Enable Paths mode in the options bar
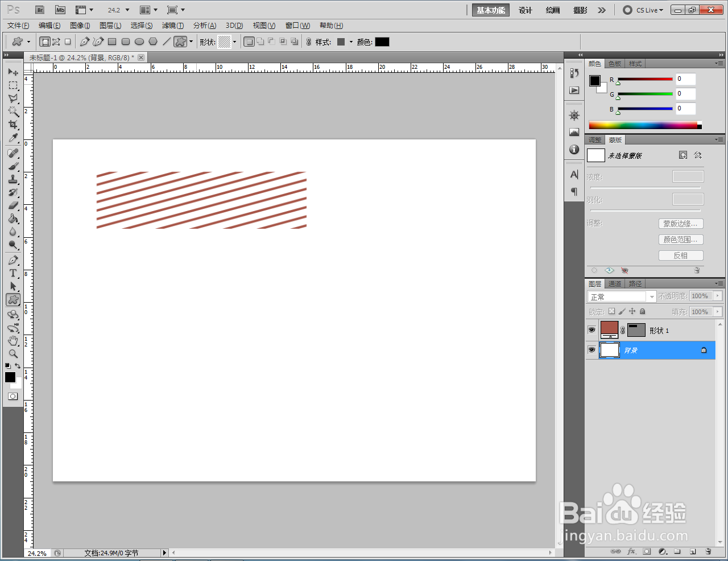The width and height of the screenshot is (728, 561). 56,42
